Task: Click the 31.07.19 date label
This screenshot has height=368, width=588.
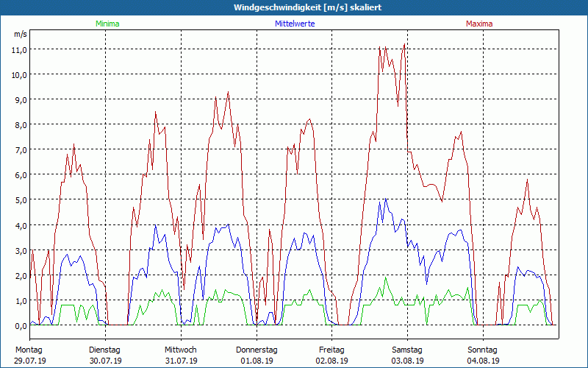Action: (x=182, y=361)
